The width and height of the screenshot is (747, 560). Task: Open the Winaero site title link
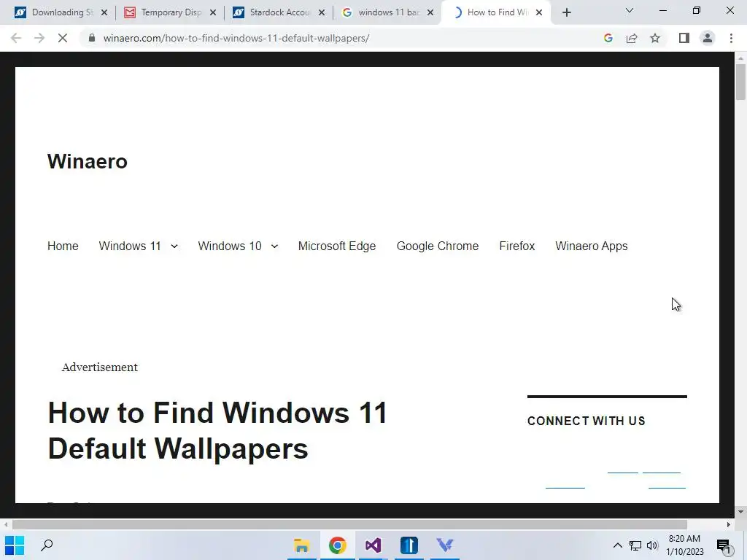(88, 161)
